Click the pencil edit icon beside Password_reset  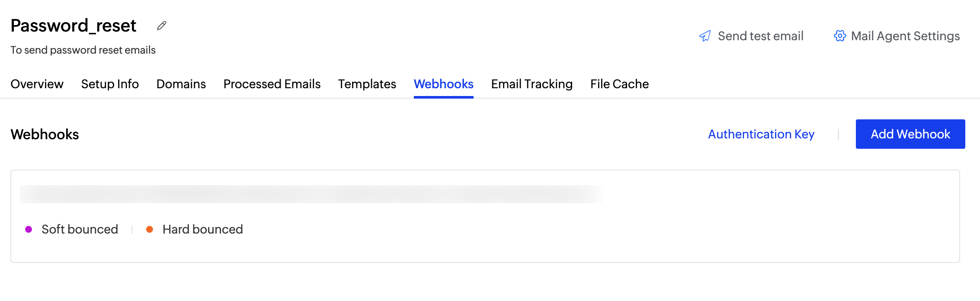coord(162,26)
